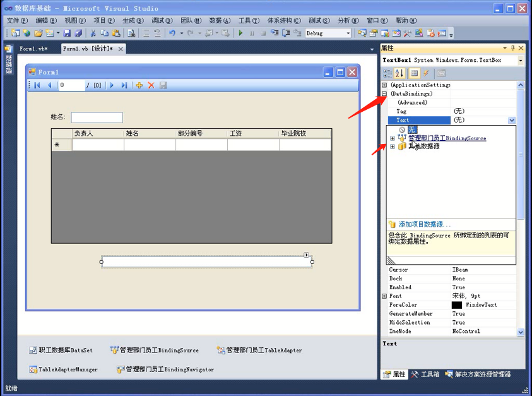Open the 工具 menu
This screenshot has height=396, width=532.
tap(249, 21)
